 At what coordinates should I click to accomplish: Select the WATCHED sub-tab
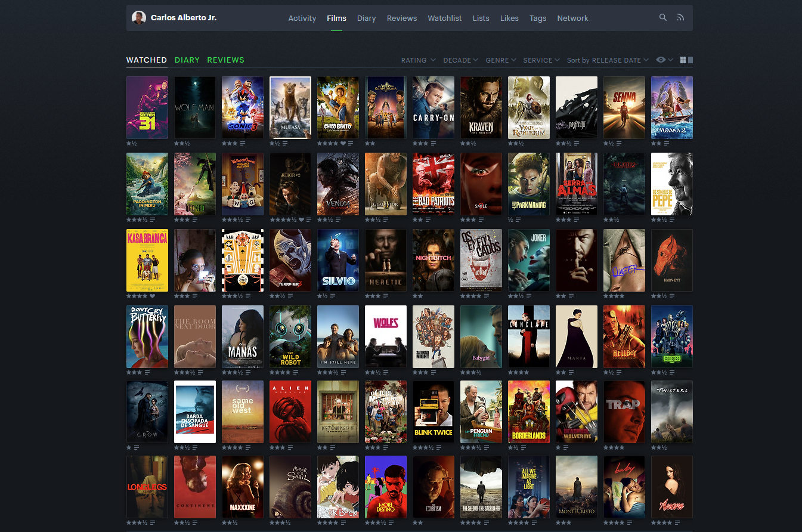tap(147, 60)
